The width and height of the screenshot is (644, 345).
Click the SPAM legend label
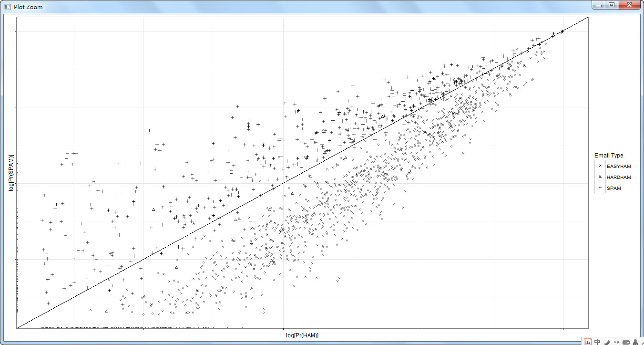(x=614, y=188)
